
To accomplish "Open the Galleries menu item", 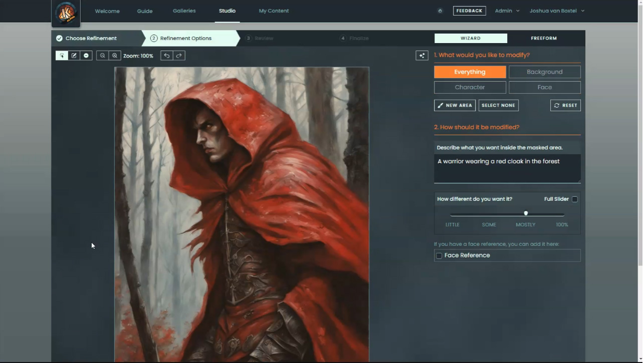I will coord(184,11).
